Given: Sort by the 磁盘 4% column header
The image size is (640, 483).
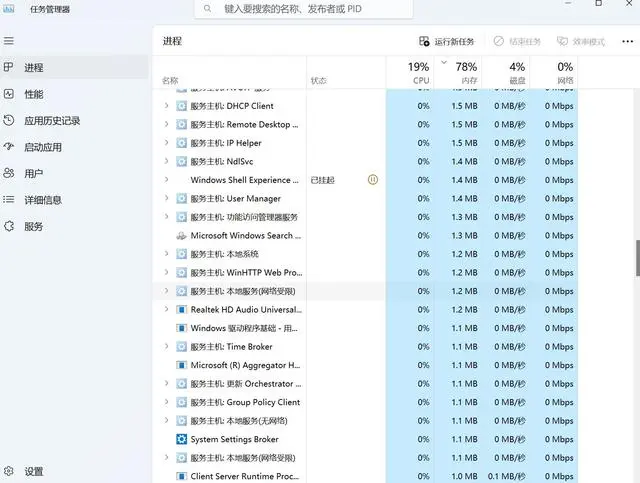Looking at the screenshot, I should click(x=506, y=72).
